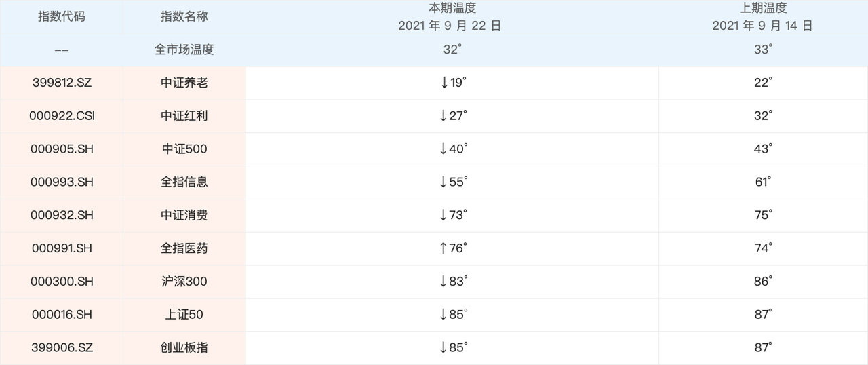The height and width of the screenshot is (365, 868).
Task: Open index code 000922.CSI
Action: [x=62, y=116]
